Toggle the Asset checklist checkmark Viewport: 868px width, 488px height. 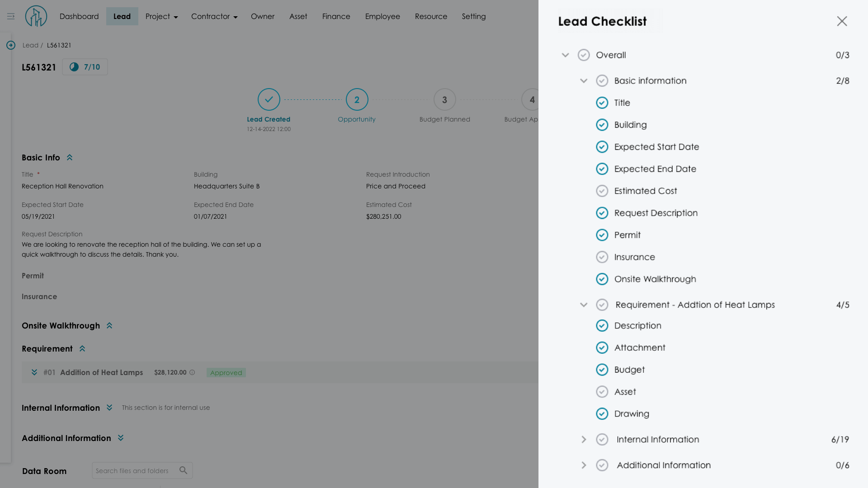tap(602, 392)
